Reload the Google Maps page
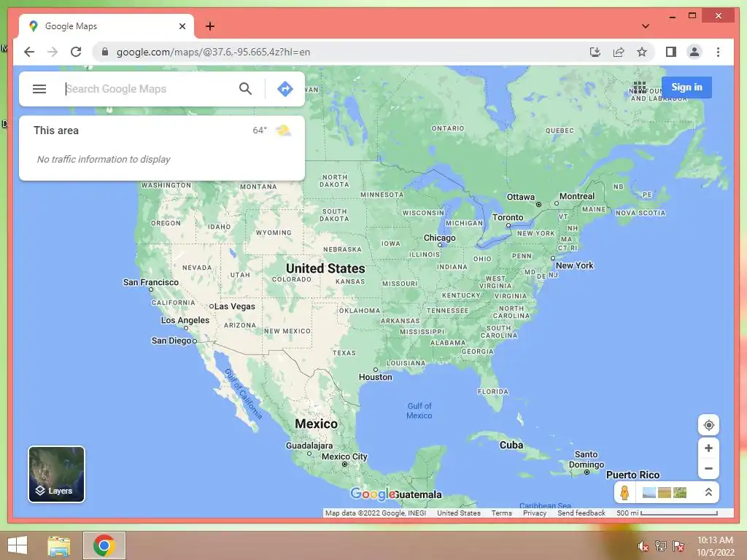 [76, 52]
